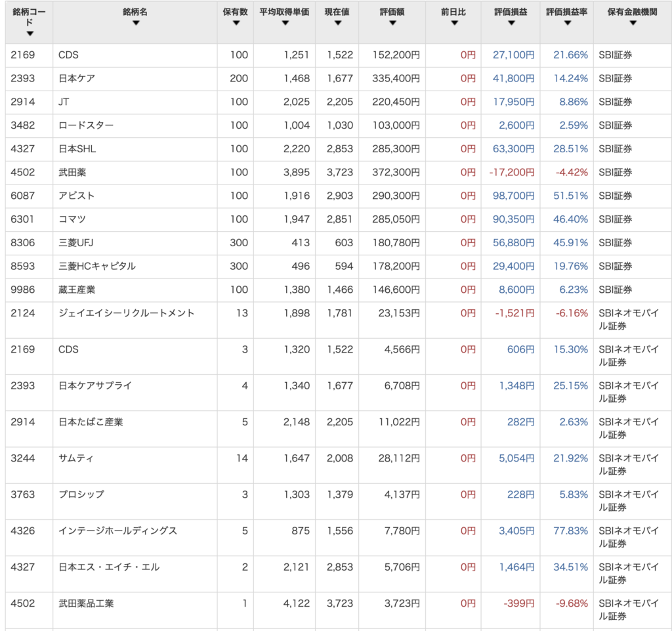
Task: Select 三菱HCキャピタル stock name
Action: (97, 266)
